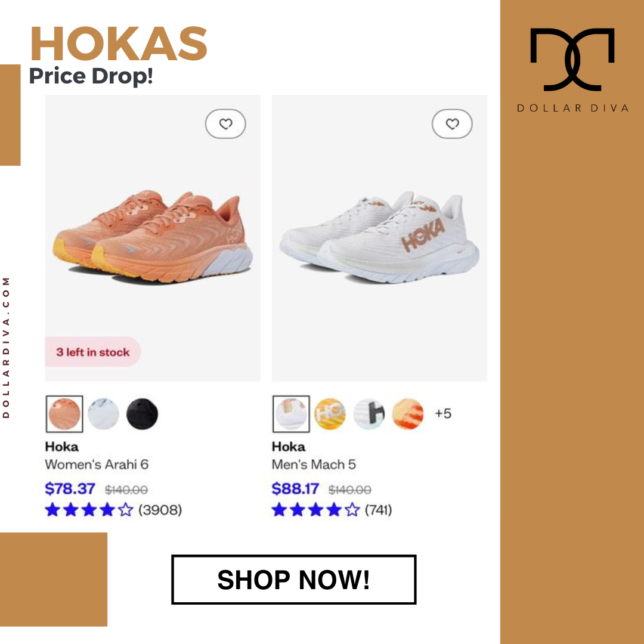Click the white Mach 5 shoe image

[x=379, y=237]
